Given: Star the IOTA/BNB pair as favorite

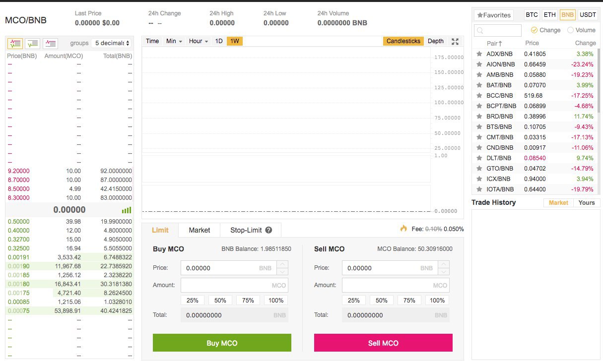Looking at the screenshot, I should [479, 189].
